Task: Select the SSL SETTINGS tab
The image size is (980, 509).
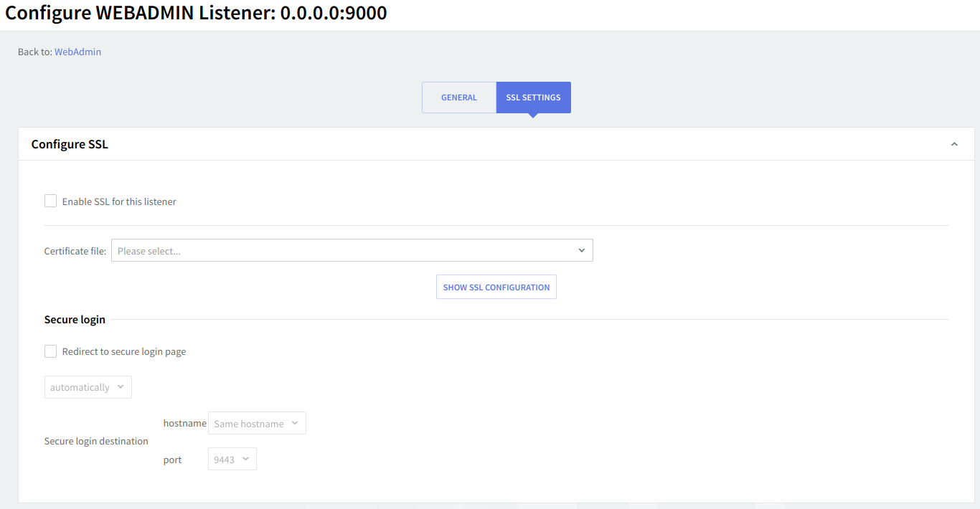Action: (533, 97)
